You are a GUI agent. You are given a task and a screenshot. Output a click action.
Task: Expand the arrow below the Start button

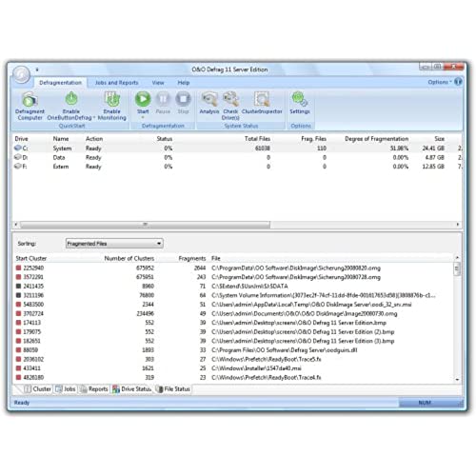[143, 117]
